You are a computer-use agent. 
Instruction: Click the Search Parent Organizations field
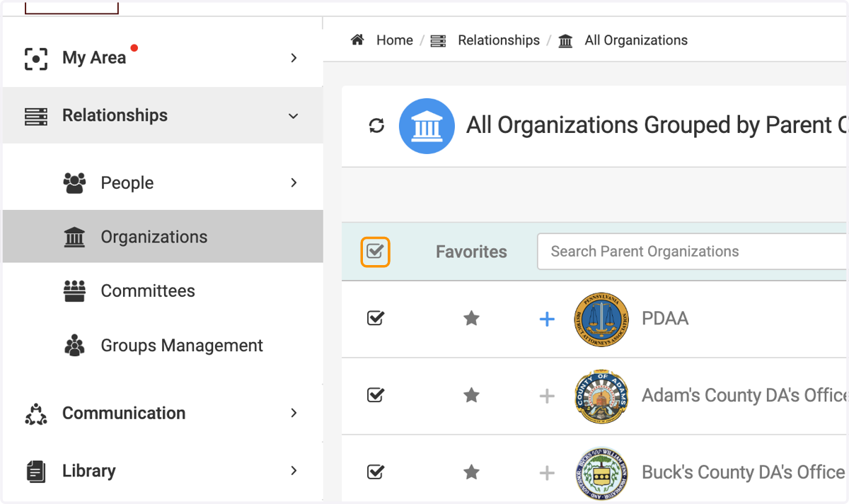pyautogui.click(x=692, y=252)
